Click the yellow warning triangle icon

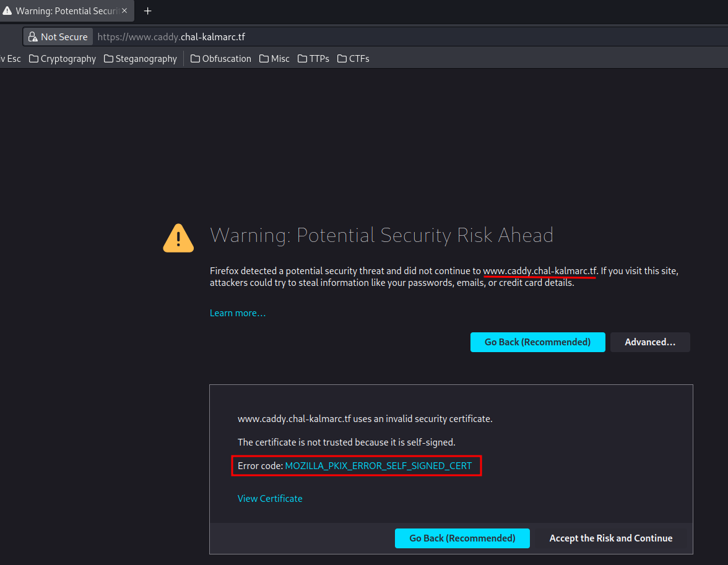[x=178, y=238]
